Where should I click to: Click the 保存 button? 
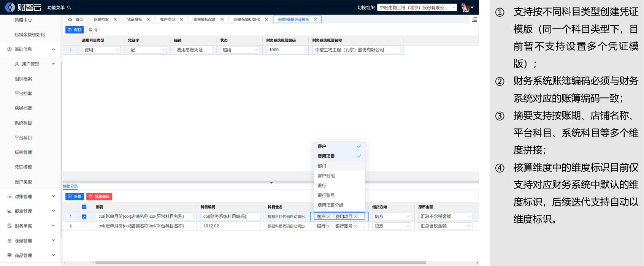[x=75, y=30]
